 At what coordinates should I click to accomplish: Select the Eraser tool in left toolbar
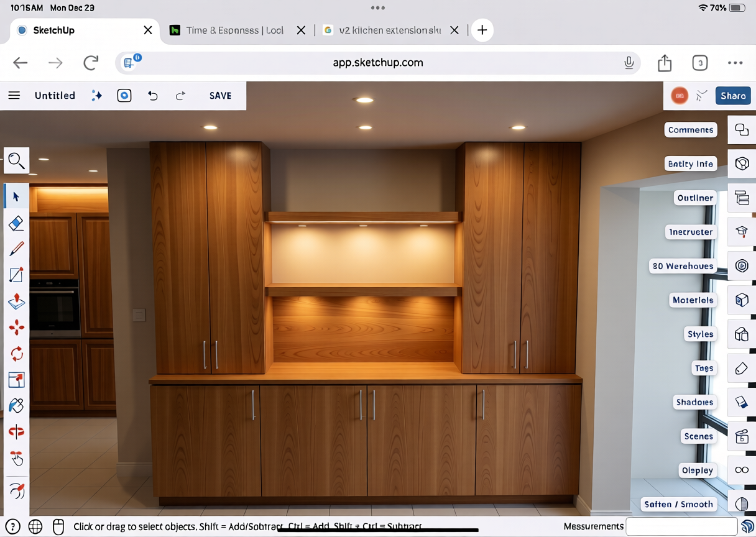[16, 223]
